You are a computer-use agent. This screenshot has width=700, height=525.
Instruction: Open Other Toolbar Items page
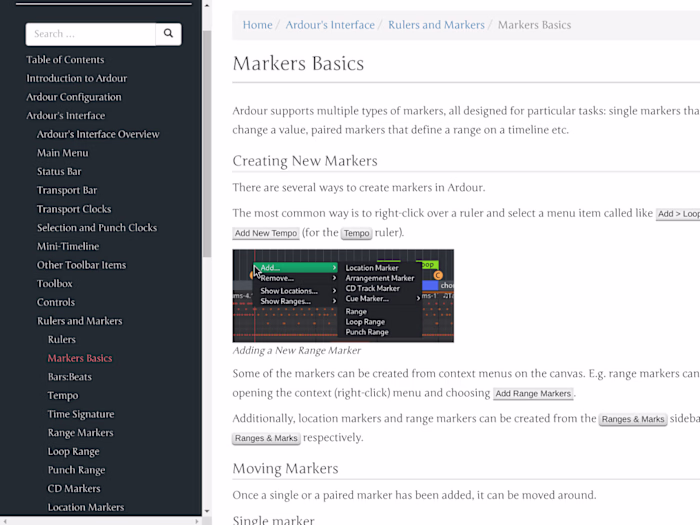tap(82, 265)
